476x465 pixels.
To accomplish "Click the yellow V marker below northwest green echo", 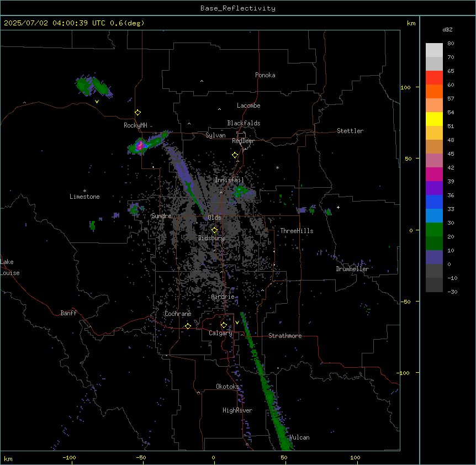I will coord(97,102).
